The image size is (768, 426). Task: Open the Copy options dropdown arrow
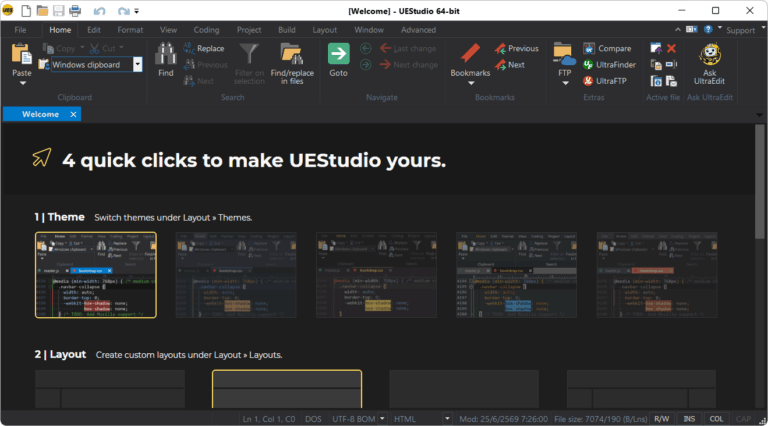click(x=82, y=47)
